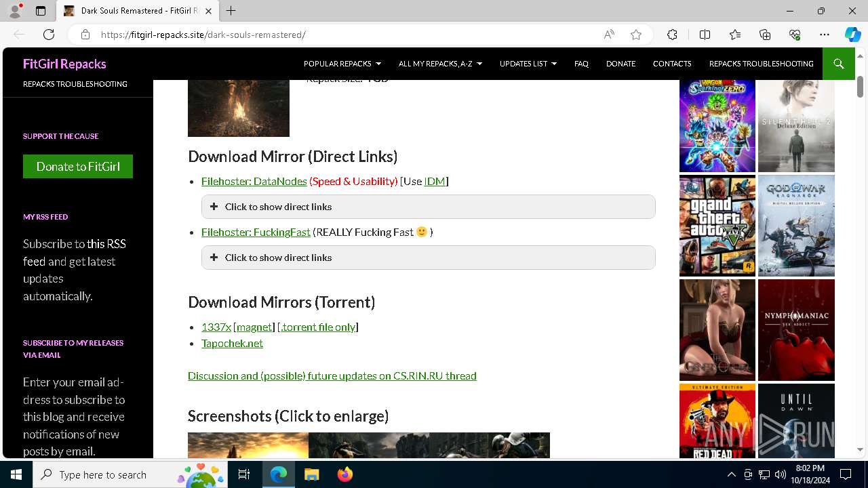Open the Donate menu item
This screenshot has height=488, width=868.
pos(620,64)
